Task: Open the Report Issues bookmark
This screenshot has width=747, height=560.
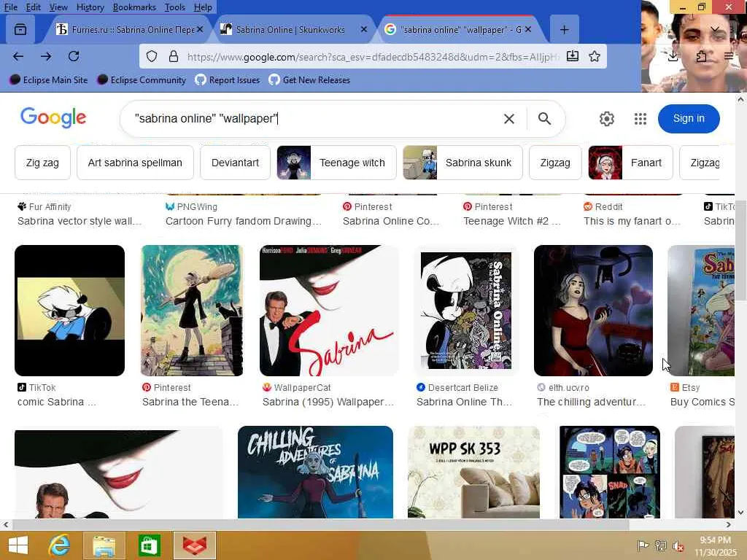Action: pos(228,80)
